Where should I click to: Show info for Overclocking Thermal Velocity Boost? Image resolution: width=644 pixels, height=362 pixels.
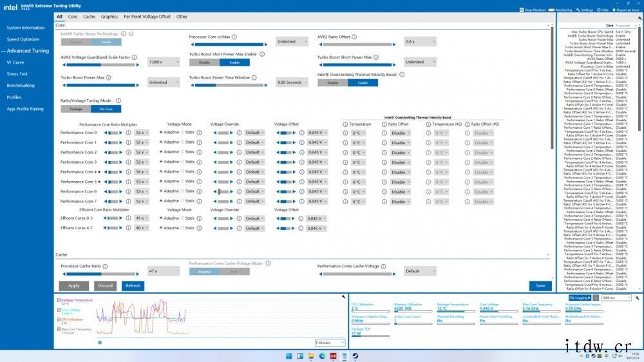[402, 74]
